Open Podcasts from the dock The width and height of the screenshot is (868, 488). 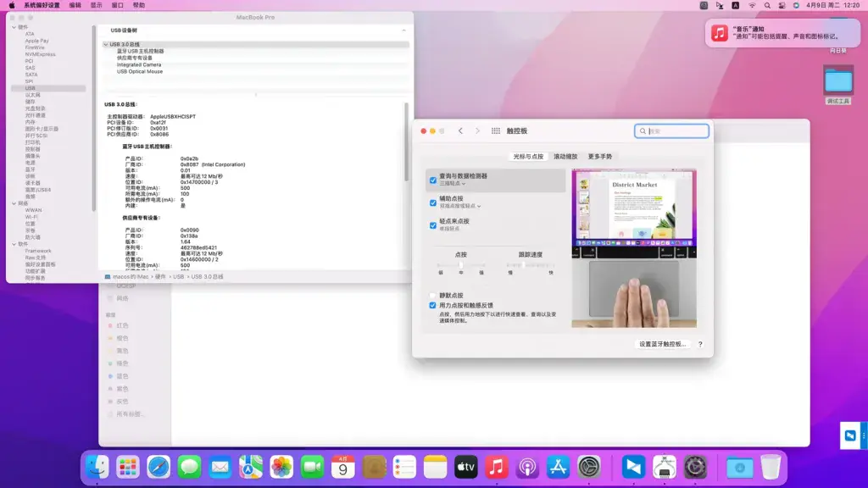527,468
